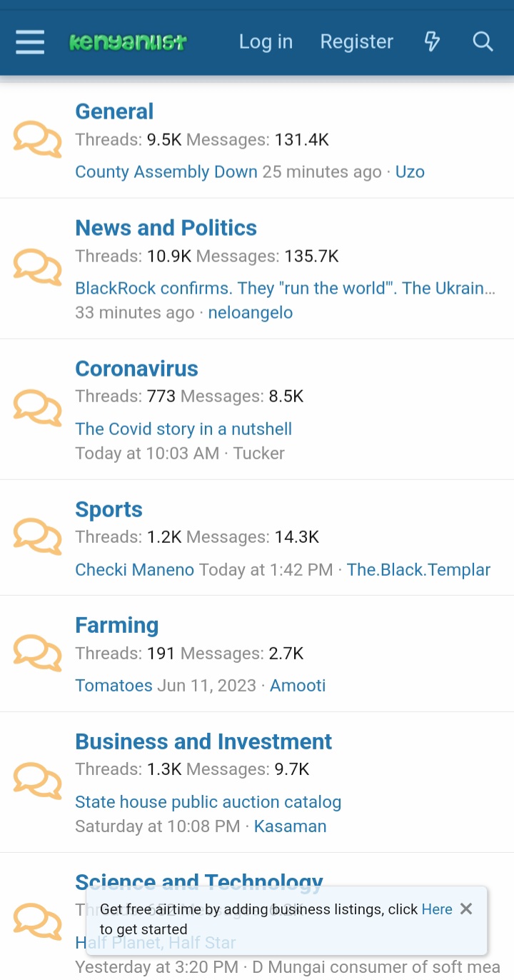Click the Coronavirus forum chat bubble icon
The width and height of the screenshot is (514, 980).
tap(37, 409)
